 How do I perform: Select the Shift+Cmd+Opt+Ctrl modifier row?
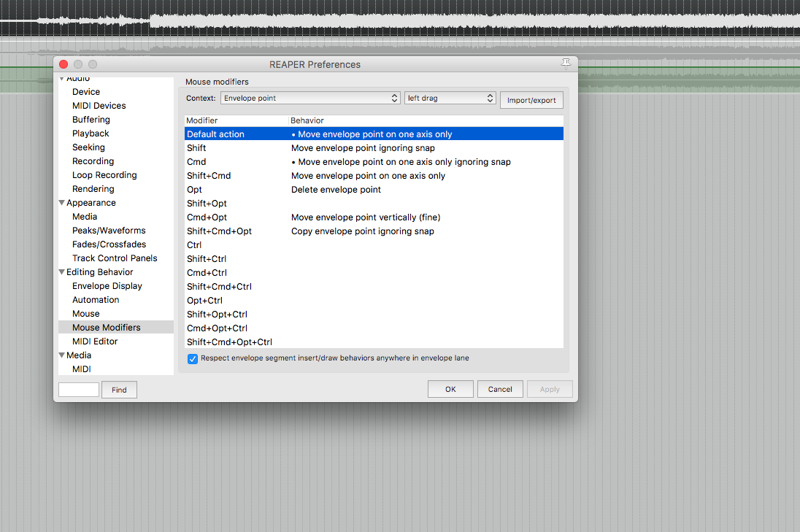point(374,342)
